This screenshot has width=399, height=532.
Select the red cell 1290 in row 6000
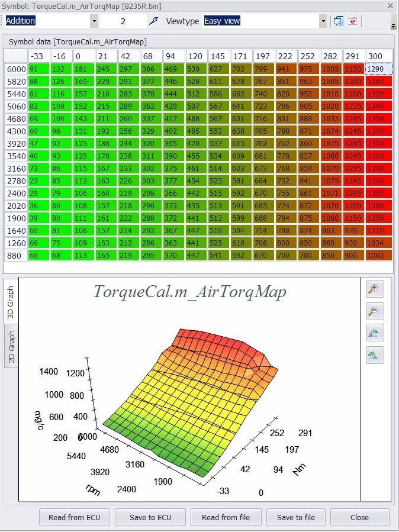pos(379,69)
